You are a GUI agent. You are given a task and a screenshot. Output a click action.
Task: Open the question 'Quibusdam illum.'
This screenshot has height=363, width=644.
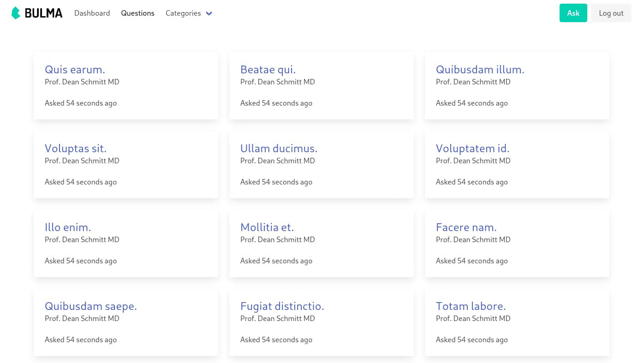[x=480, y=69]
